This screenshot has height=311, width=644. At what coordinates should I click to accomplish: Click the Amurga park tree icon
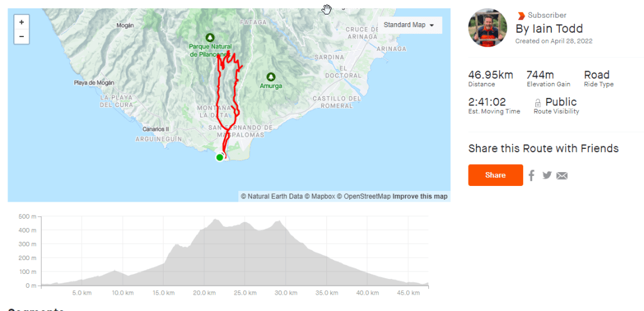[271, 76]
